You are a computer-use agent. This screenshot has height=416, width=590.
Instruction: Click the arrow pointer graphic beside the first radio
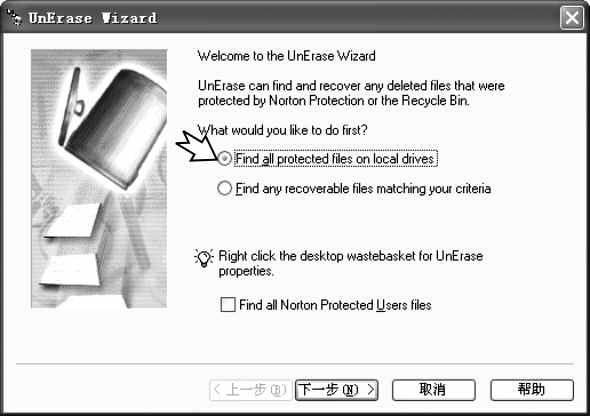pyautogui.click(x=196, y=147)
